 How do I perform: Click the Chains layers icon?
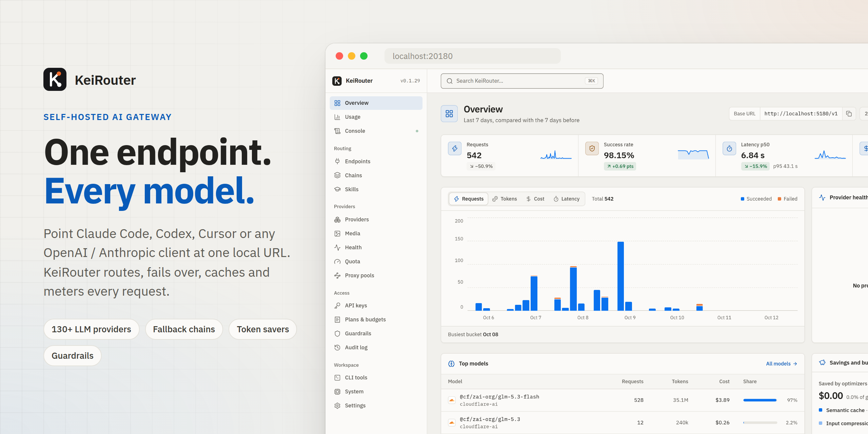click(x=337, y=175)
